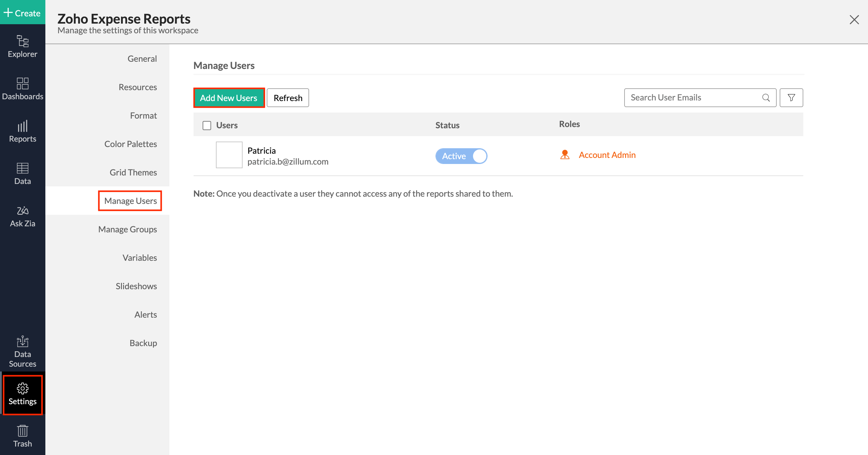Open the Data section from sidebar
This screenshot has height=455, width=868.
point(22,173)
